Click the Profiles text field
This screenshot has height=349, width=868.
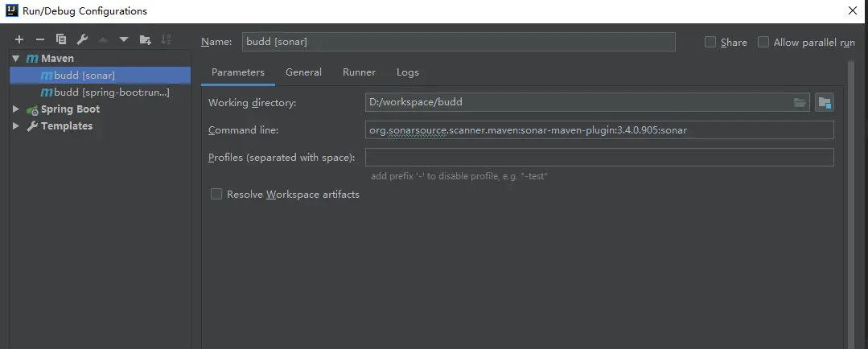coord(599,157)
